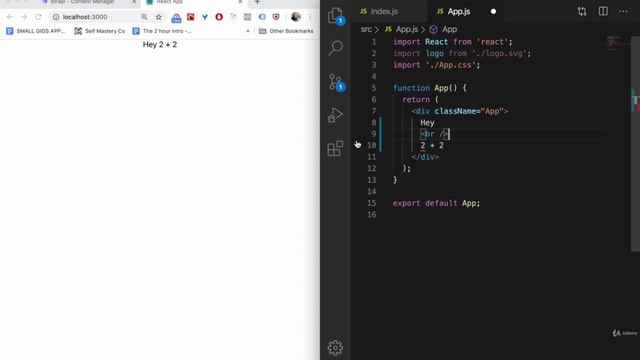Open the Chrome profile avatar

click(x=296, y=17)
